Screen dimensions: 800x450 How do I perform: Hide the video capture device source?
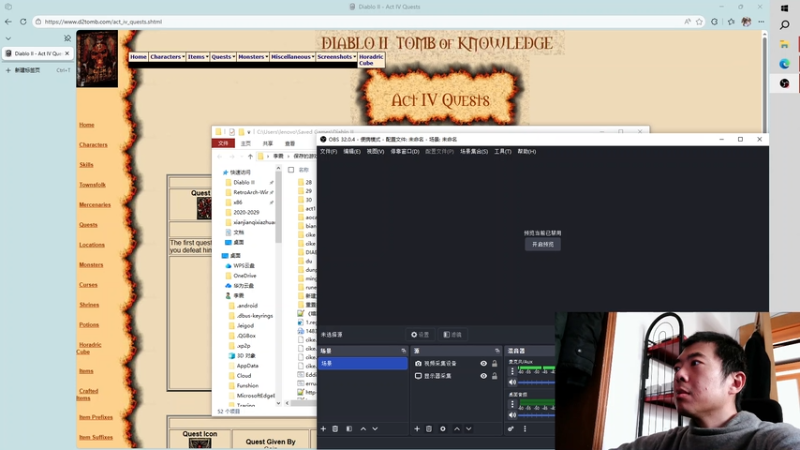point(483,363)
